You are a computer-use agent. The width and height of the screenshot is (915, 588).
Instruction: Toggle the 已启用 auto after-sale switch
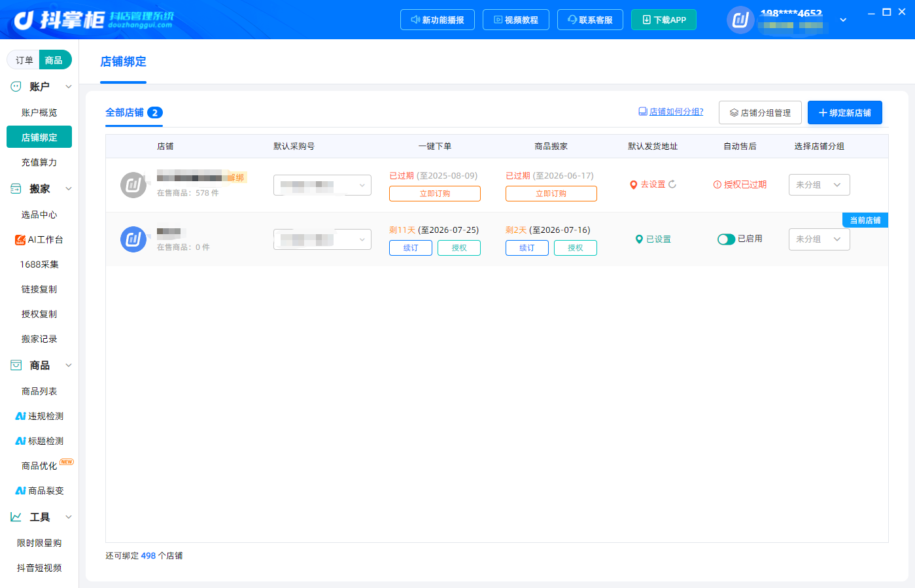coord(726,239)
